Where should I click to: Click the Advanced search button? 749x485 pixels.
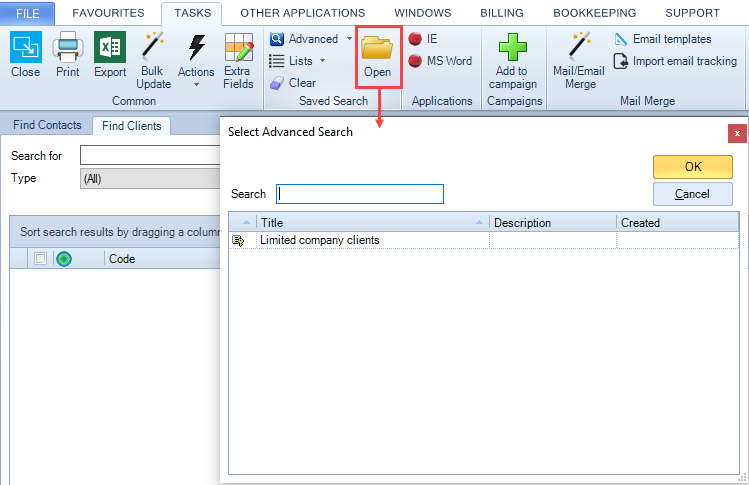click(x=304, y=39)
